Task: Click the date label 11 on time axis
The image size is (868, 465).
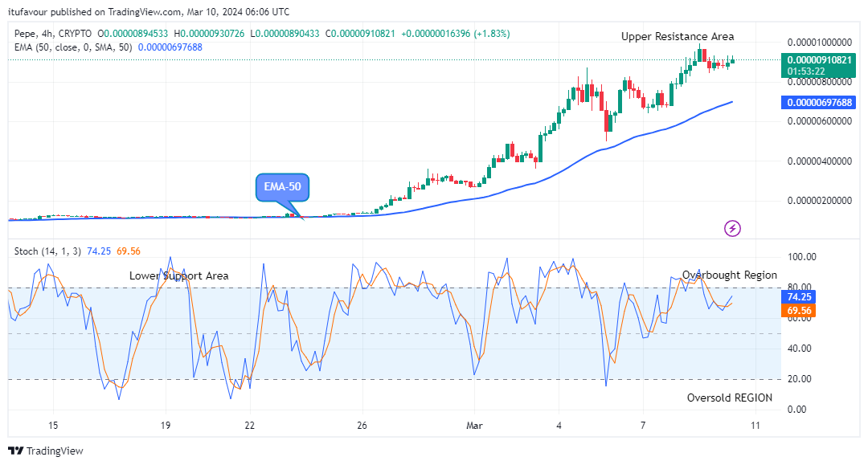Action: pos(755,426)
